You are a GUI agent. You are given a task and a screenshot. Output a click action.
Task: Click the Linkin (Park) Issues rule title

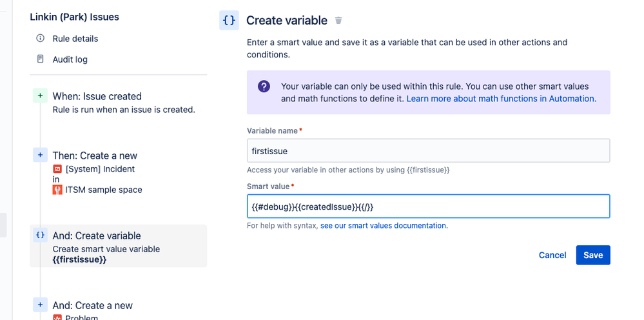click(74, 17)
